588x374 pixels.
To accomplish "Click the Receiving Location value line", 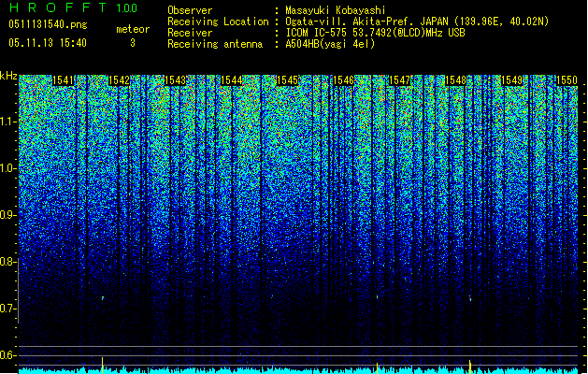I will pyautogui.click(x=417, y=22).
